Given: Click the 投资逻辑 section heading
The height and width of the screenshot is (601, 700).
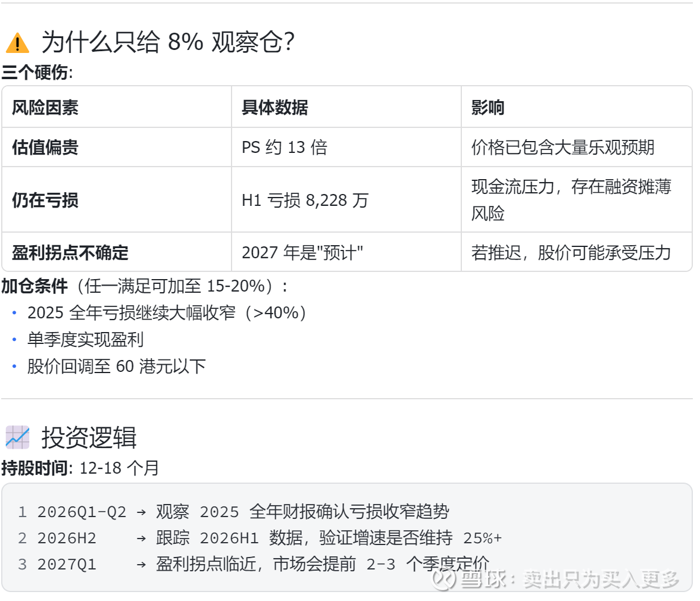Looking at the screenshot, I should [x=89, y=438].
